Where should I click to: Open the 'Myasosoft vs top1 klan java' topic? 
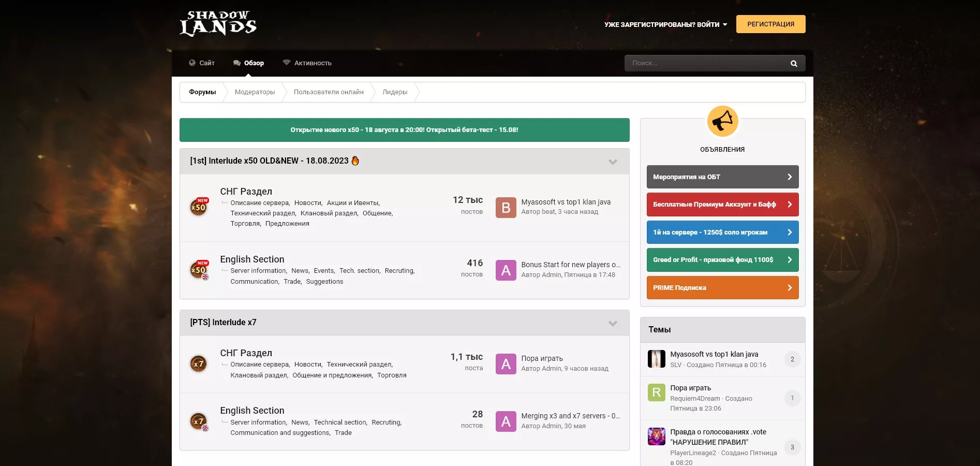pos(714,354)
